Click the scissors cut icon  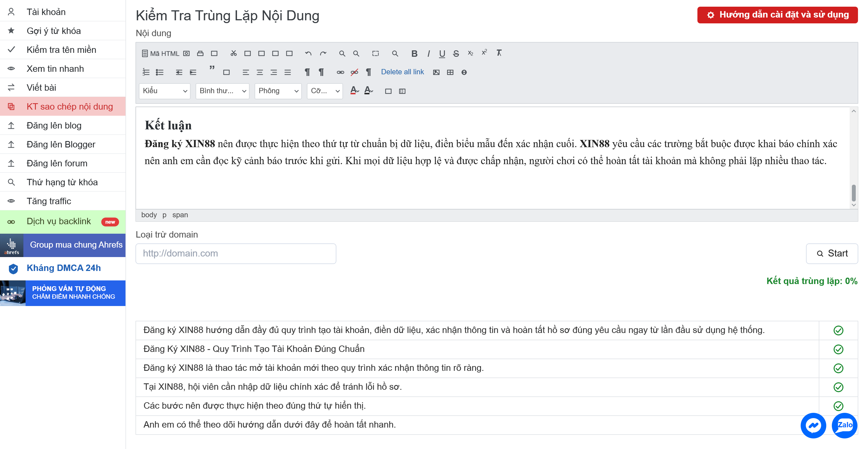(233, 53)
